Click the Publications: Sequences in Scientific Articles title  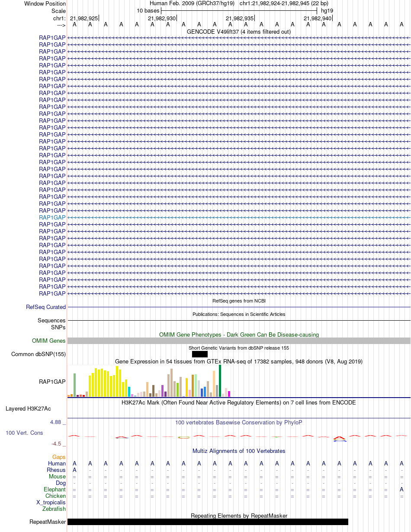239,314
